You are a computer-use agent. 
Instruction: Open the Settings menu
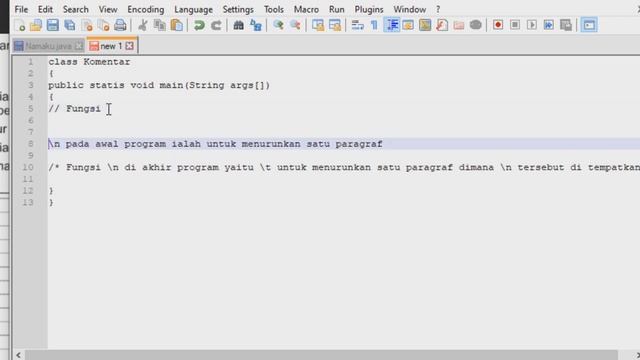pos(238,9)
